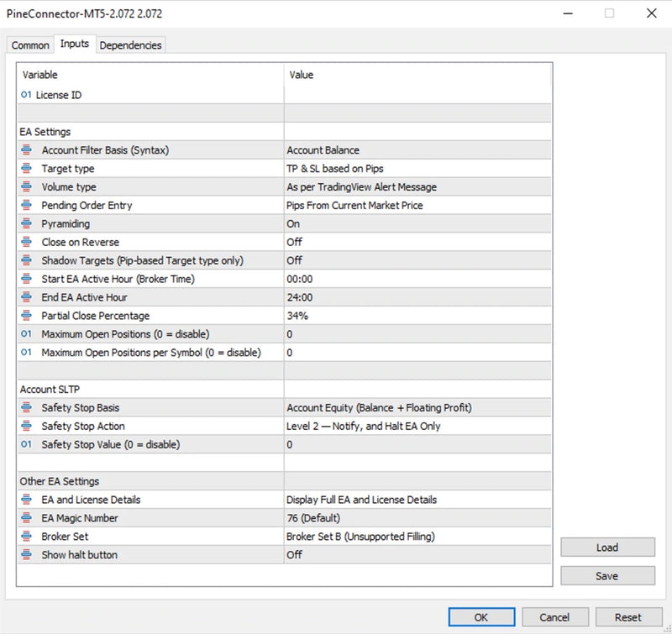Click the icon next to Safety Stop Basis
Screen dimensions: 672x634
[27, 408]
